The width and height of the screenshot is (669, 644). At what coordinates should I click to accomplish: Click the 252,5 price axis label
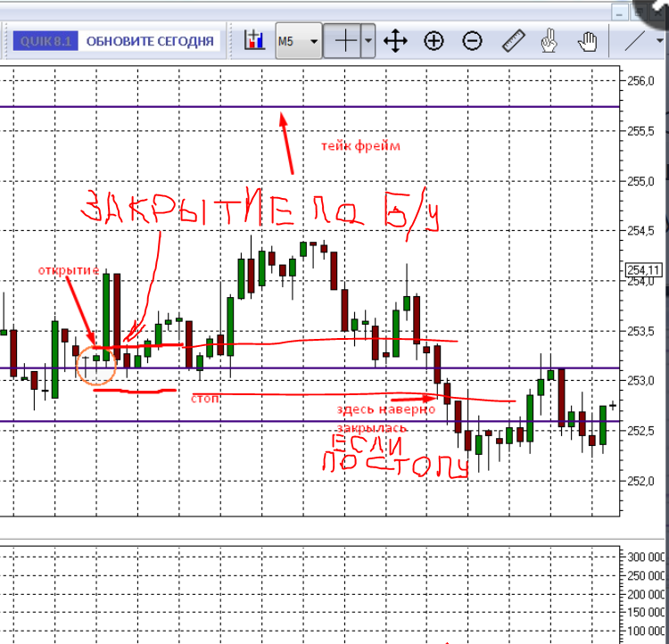[640, 431]
